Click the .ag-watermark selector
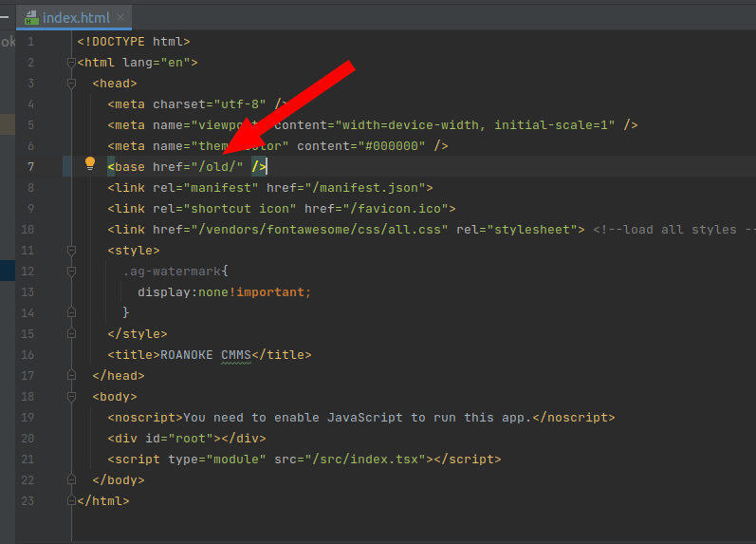 172,272
